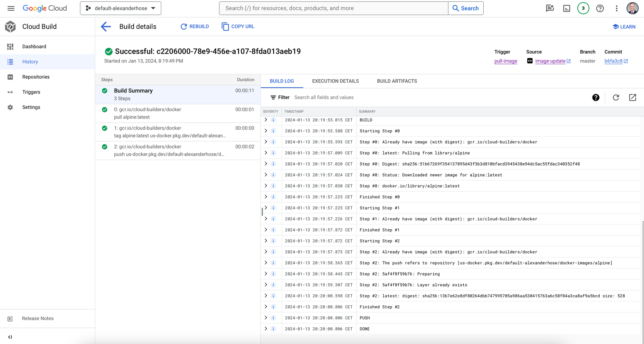The height and width of the screenshot is (344, 644).
Task: Expand the Starting Step #1 log entry
Action: [x=266, y=208]
